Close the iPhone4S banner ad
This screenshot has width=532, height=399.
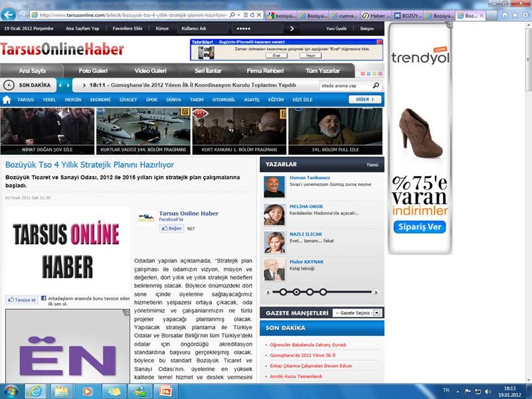379,42
